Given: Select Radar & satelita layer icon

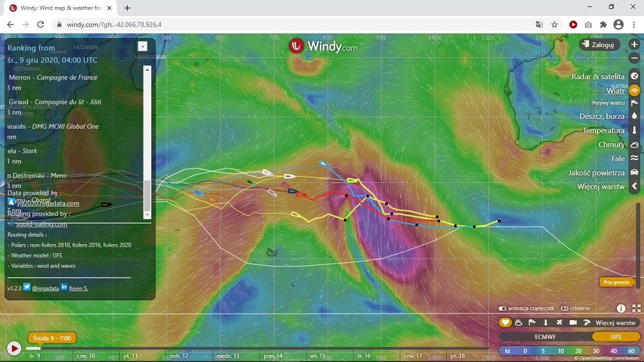Looking at the screenshot, I should click(634, 76).
